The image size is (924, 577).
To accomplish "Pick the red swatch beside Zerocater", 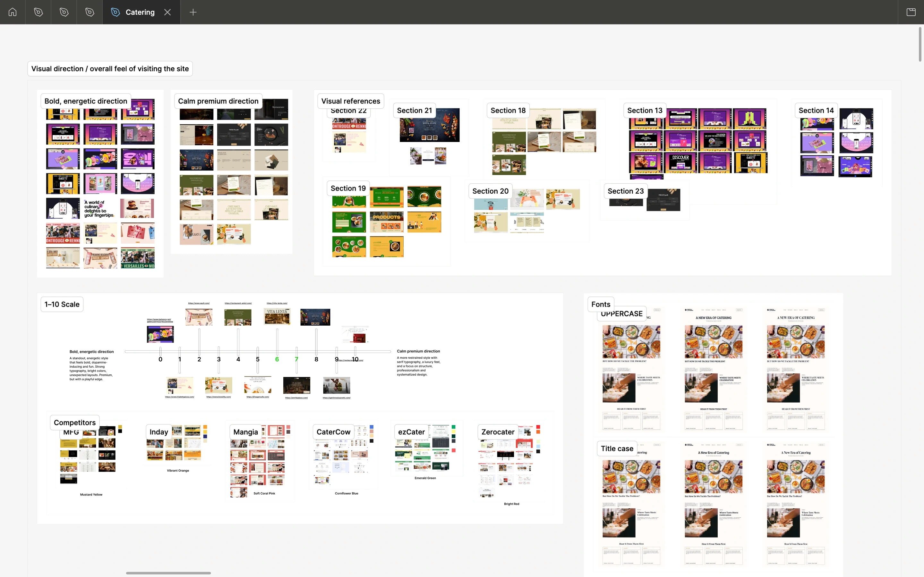I will [538, 427].
